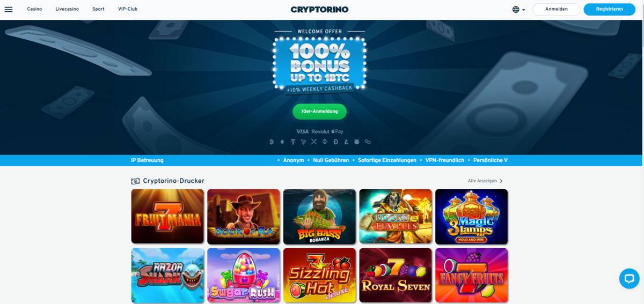
Task: Go to the Livecasino section
Action: coord(67,9)
